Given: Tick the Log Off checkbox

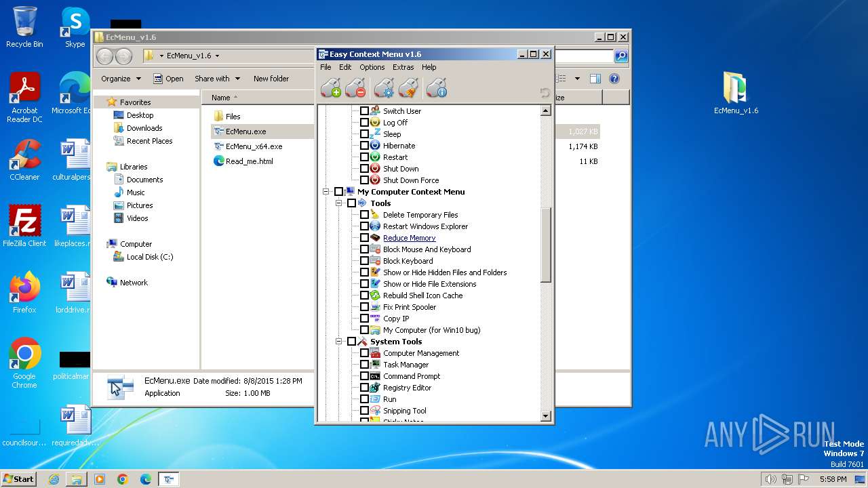Looking at the screenshot, I should click(364, 123).
